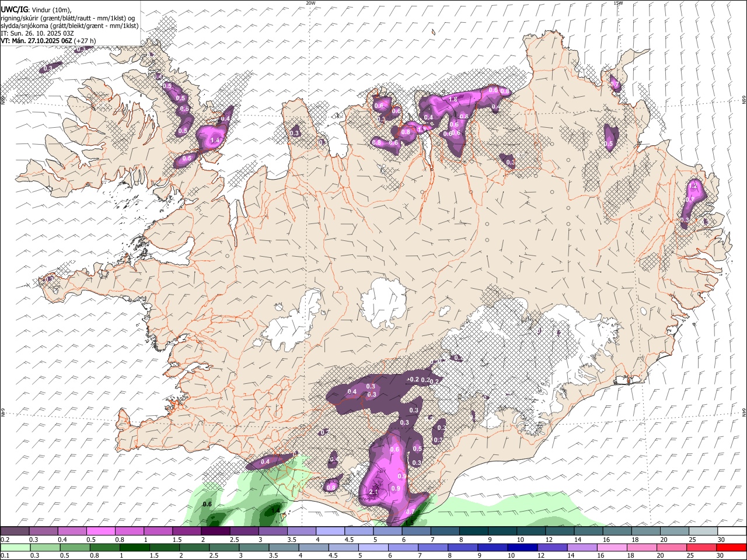Click the 15W longitude label

click(x=617, y=3)
